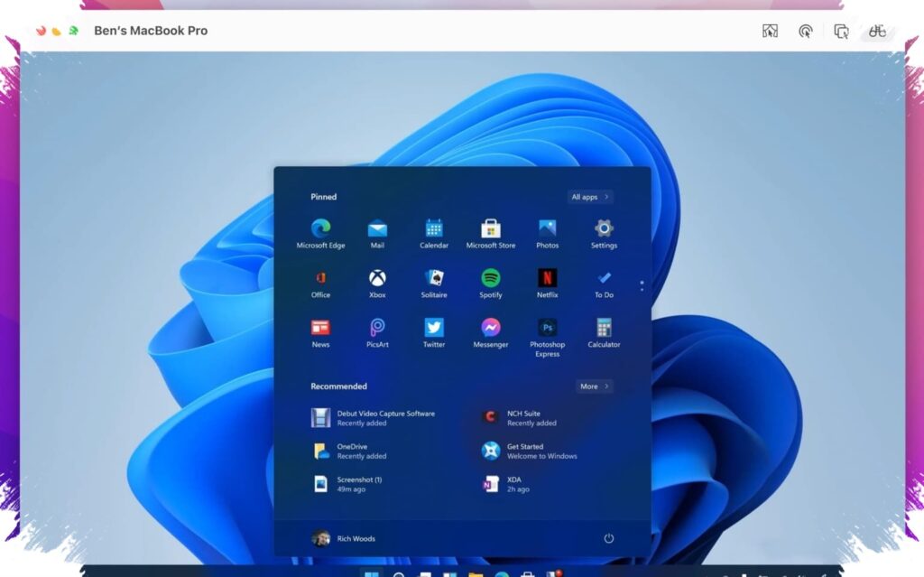The height and width of the screenshot is (577, 924).
Task: Open the Calculator app
Action: [604, 333]
